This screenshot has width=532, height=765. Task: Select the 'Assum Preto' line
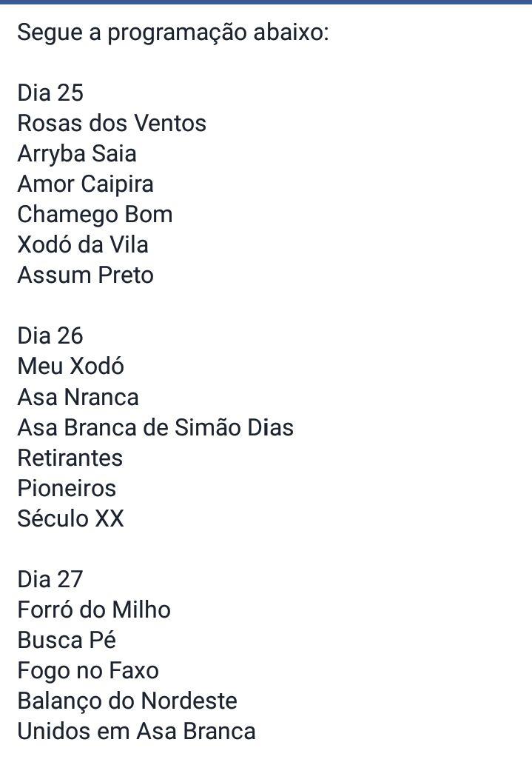tap(85, 275)
